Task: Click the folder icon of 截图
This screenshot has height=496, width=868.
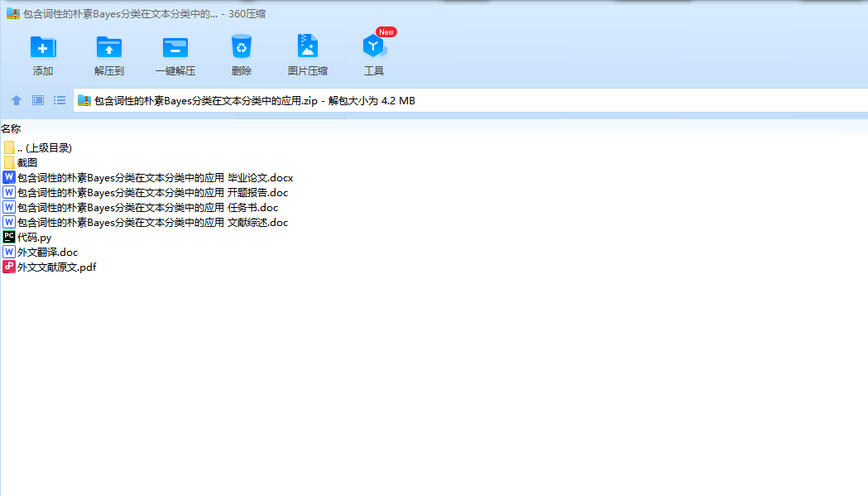Action: (x=9, y=162)
